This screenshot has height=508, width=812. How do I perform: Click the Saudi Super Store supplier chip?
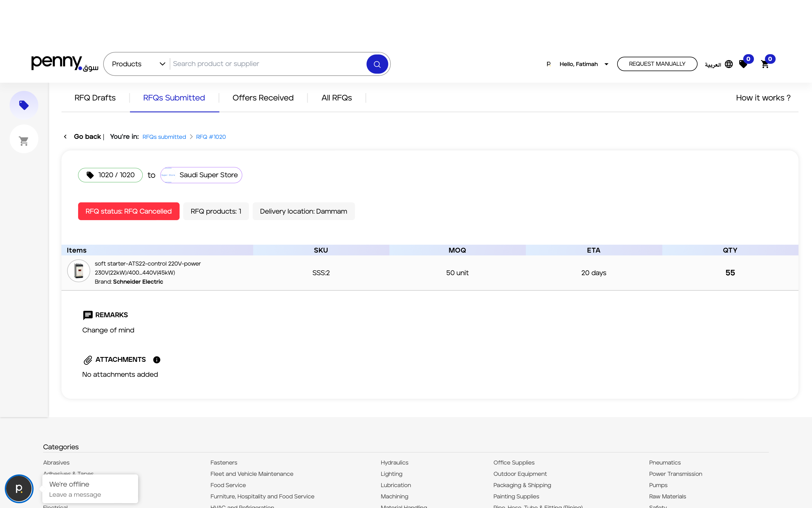(x=201, y=175)
